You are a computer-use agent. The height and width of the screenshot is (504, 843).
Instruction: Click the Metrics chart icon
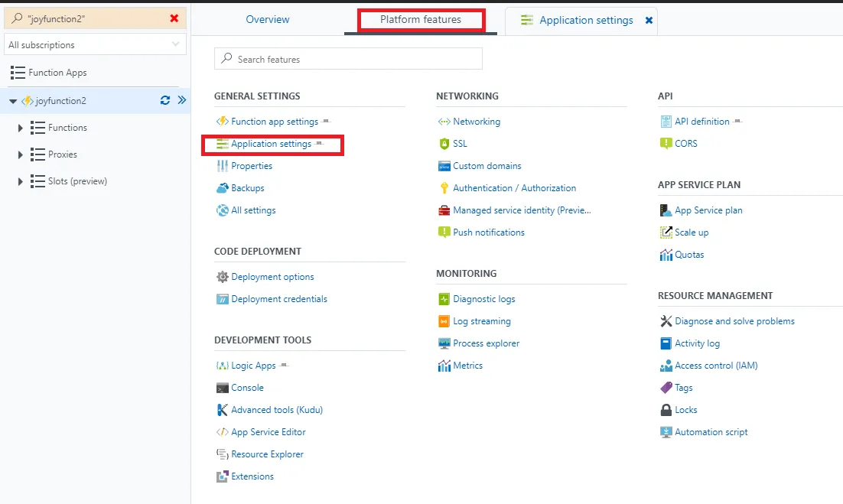444,366
